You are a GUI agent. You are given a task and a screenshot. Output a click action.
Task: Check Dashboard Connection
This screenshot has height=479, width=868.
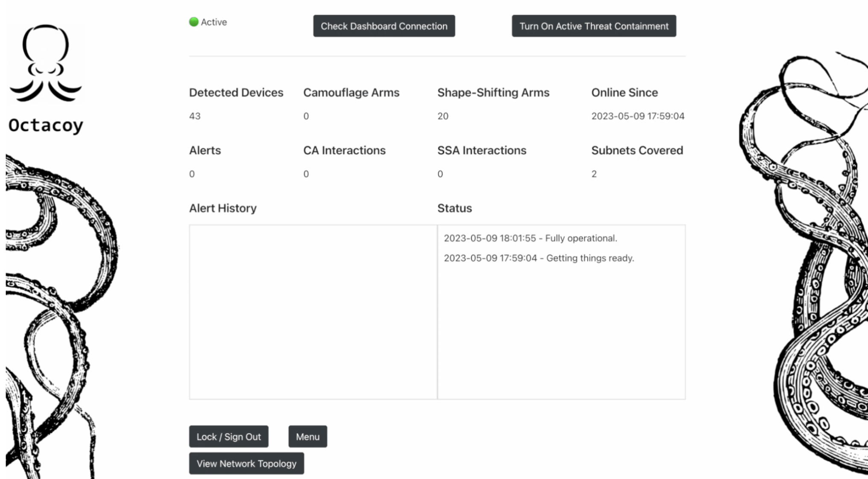384,26
